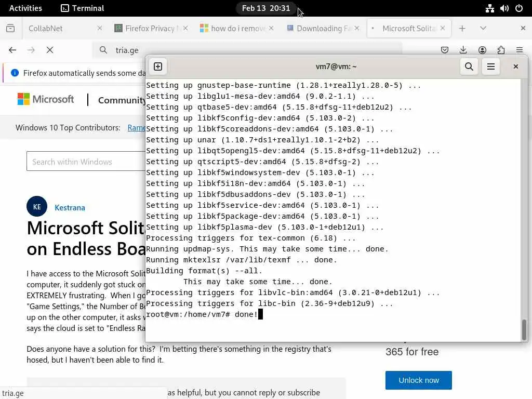The height and width of the screenshot is (399, 532).
Task: Click the network status icon
Action: (489, 8)
